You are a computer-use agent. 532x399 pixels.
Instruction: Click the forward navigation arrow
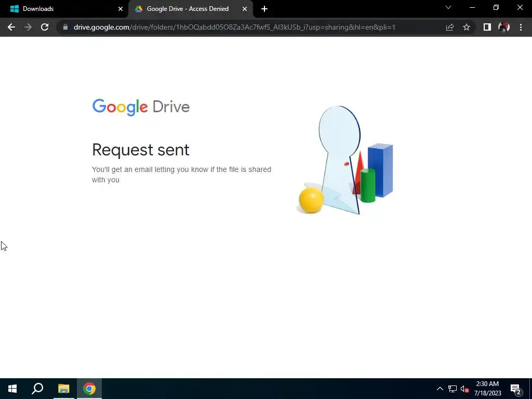point(28,27)
